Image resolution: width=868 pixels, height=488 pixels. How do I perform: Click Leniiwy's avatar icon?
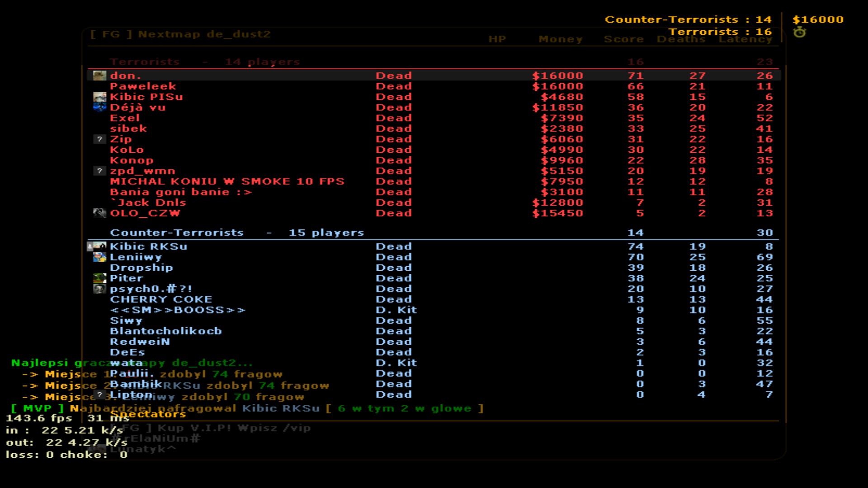(x=99, y=257)
